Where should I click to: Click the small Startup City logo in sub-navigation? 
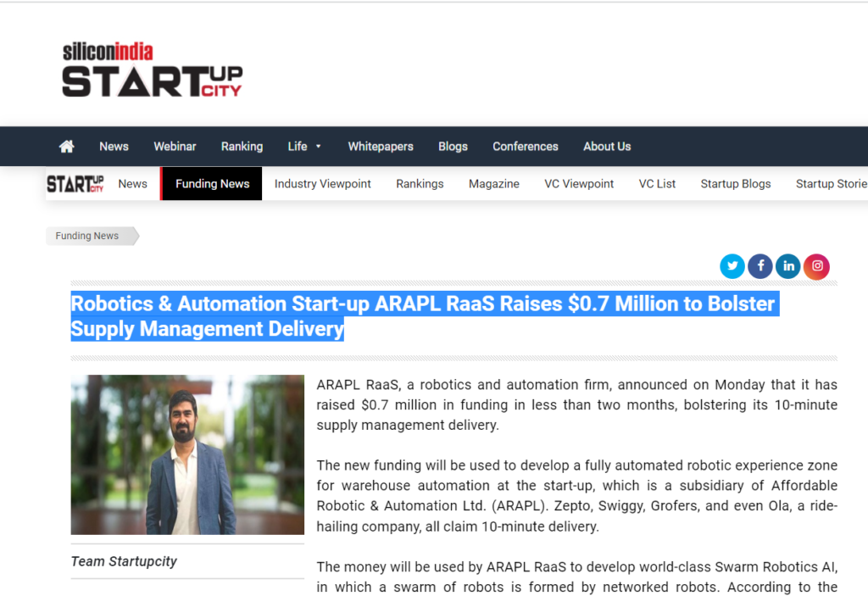click(x=75, y=184)
